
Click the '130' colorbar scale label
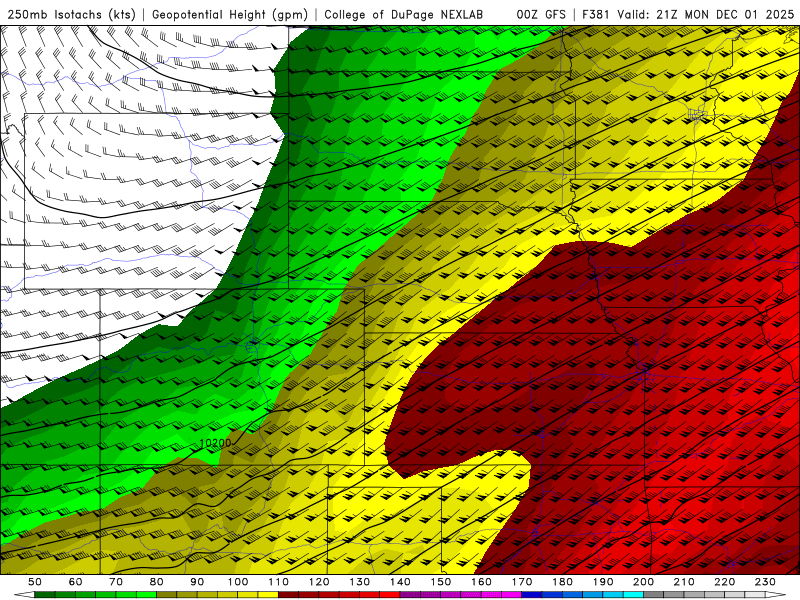[x=360, y=582]
